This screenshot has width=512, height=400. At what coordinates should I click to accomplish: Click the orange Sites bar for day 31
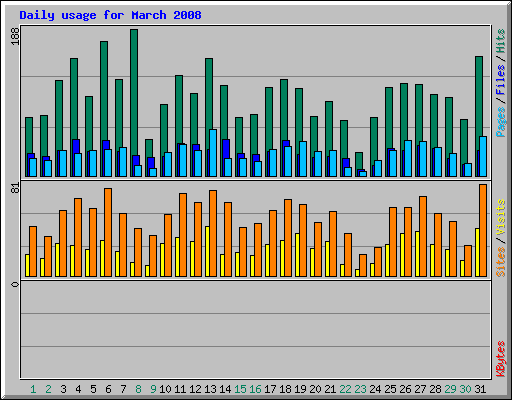coord(483,230)
